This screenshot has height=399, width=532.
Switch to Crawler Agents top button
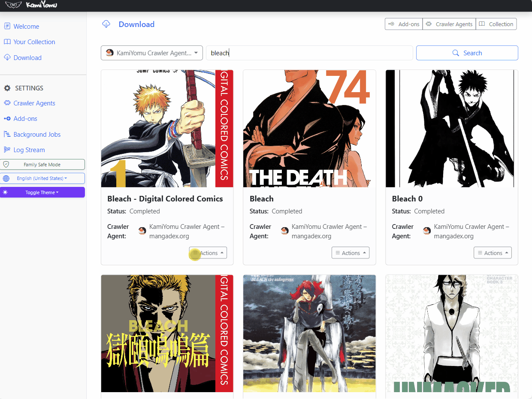click(449, 24)
